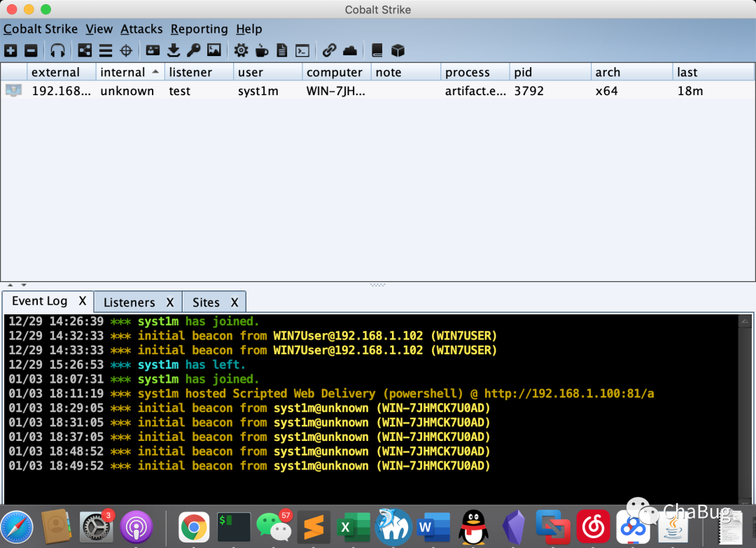Click the event log scrollbar up arrow

click(x=745, y=321)
